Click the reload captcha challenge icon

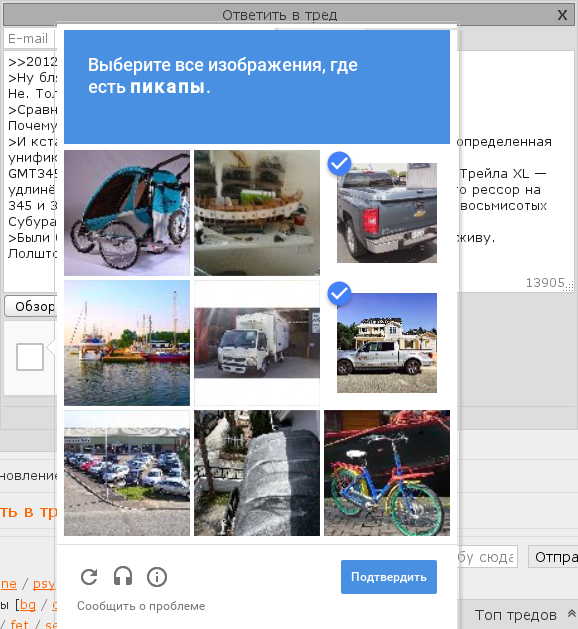(x=89, y=577)
